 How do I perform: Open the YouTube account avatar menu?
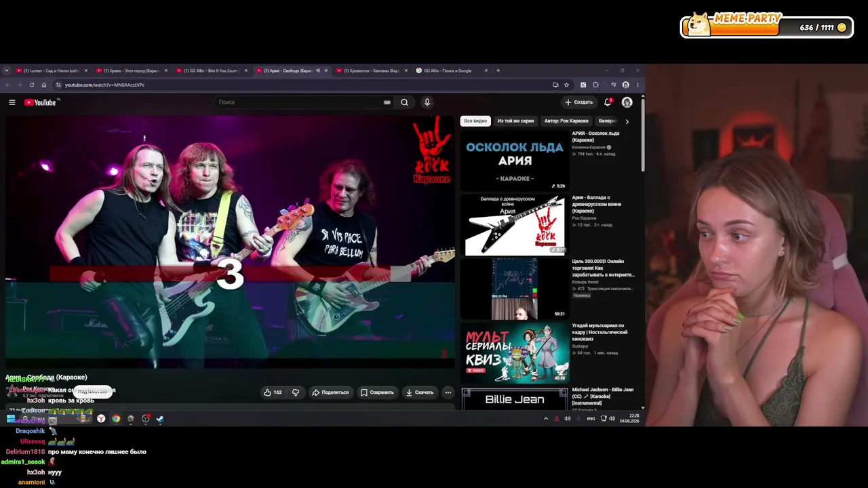tap(627, 102)
